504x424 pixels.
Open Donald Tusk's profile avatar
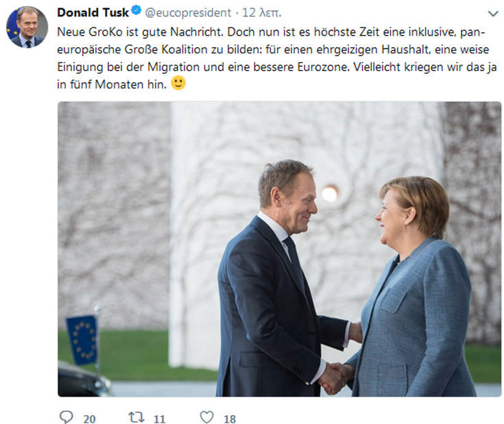(x=27, y=27)
